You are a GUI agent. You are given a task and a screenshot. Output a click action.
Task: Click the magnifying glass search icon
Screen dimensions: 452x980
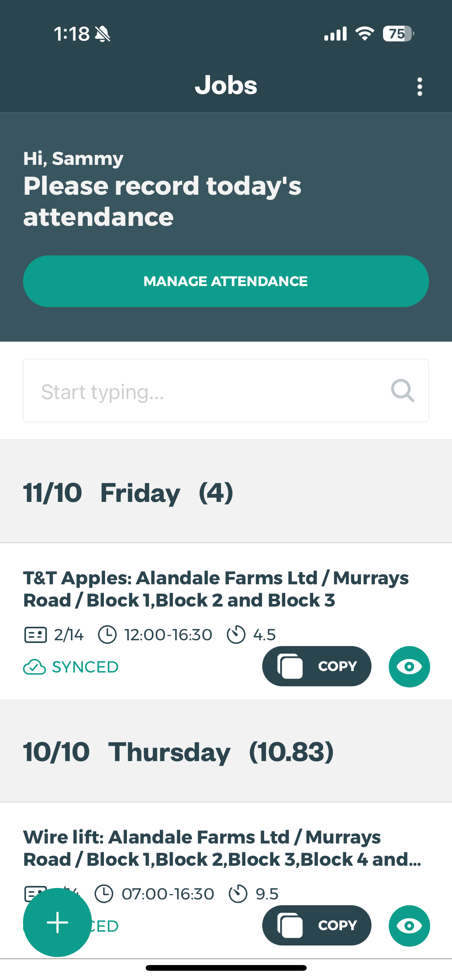(402, 391)
